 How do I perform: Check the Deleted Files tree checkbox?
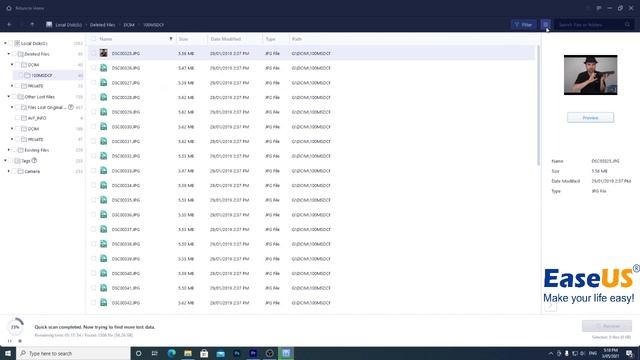click(x=14, y=54)
